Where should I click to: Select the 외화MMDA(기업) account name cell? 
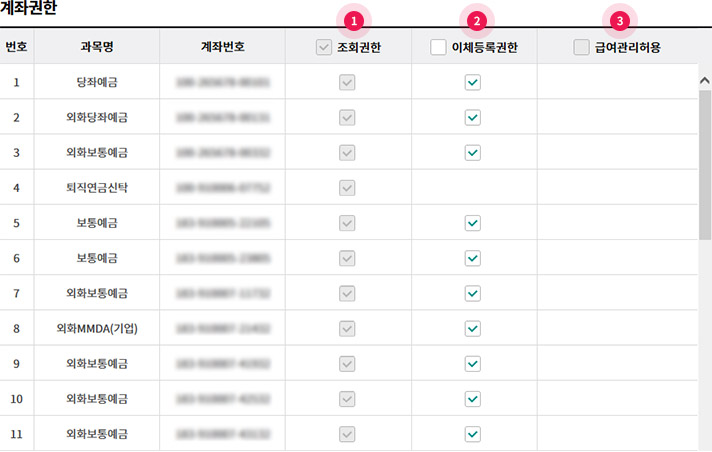(103, 328)
